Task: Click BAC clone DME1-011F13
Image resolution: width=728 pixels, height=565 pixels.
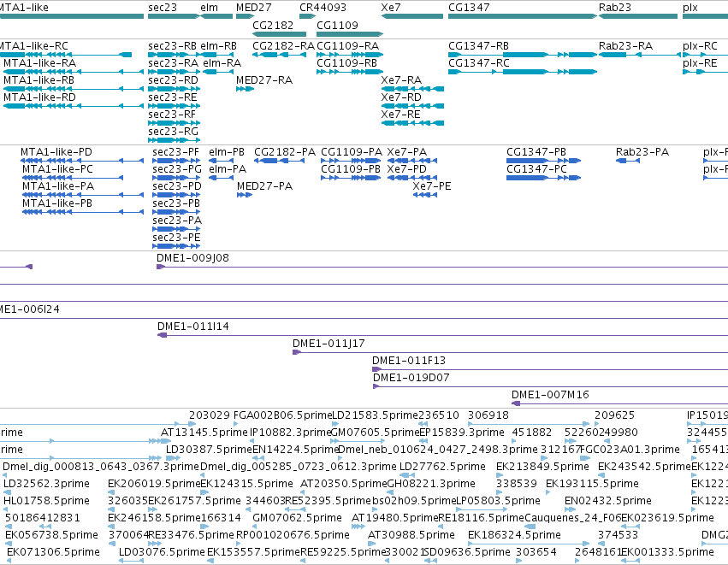Action: 550,370
